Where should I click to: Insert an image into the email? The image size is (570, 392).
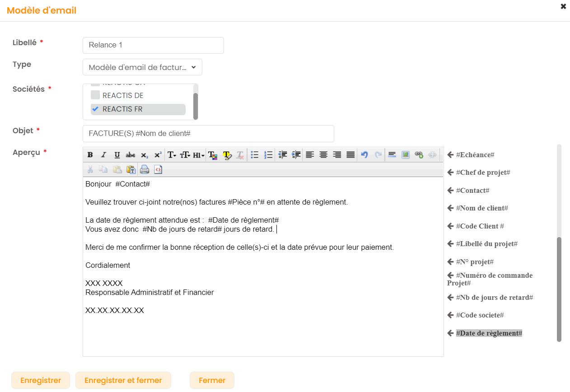(406, 155)
